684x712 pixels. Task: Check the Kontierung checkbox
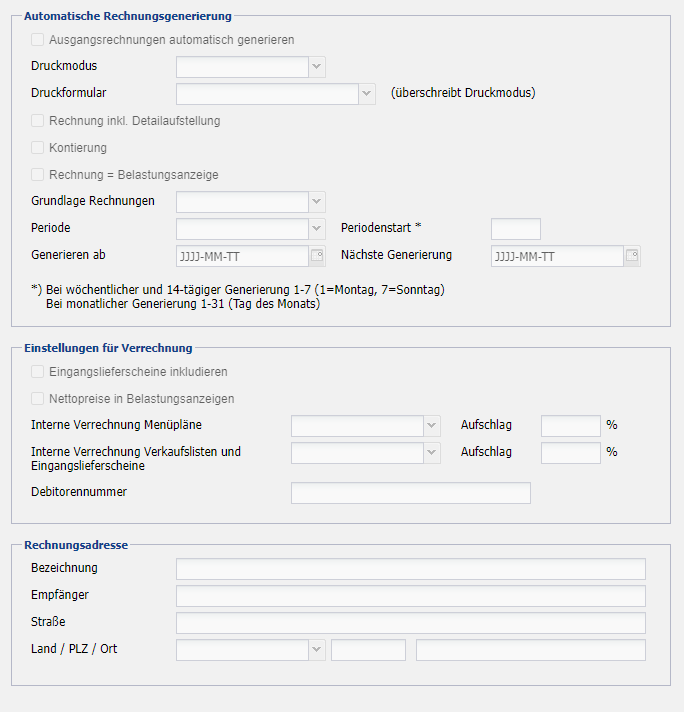(38, 148)
